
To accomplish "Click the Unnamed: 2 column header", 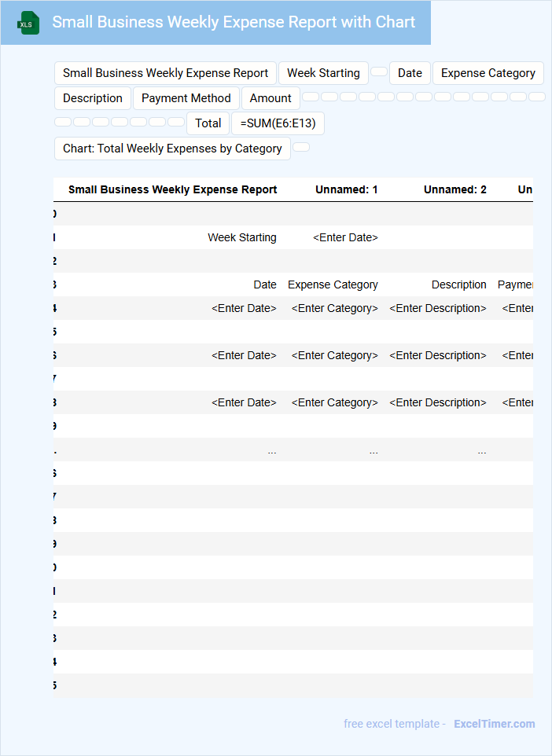I will [x=454, y=189].
